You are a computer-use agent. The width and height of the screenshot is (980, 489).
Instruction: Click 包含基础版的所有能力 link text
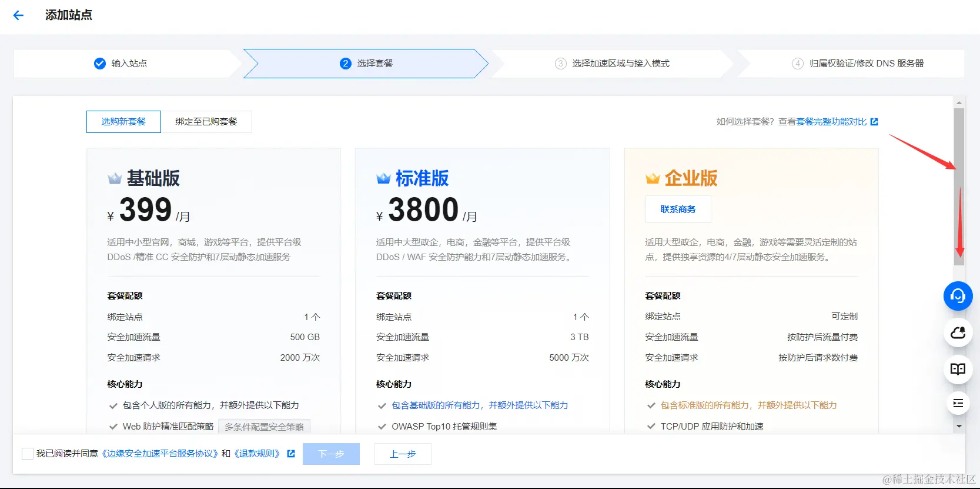[x=480, y=405]
